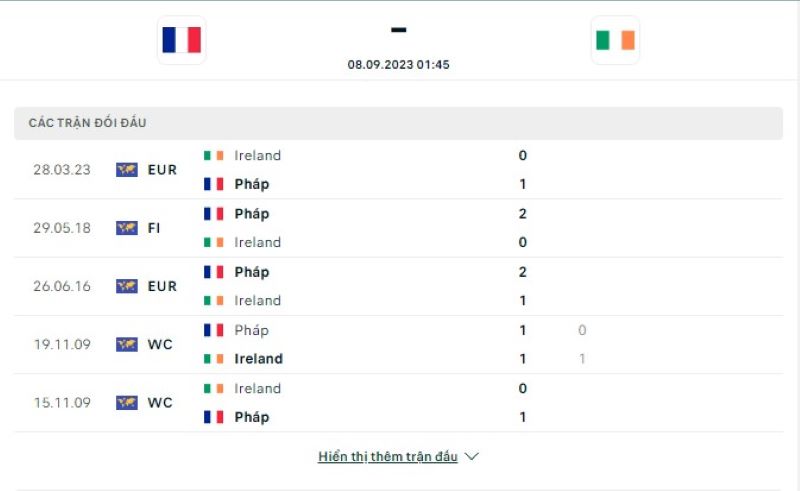This screenshot has height=491, width=800.
Task: Click the competition icon for the 15.11.09 match
Action: 126,403
